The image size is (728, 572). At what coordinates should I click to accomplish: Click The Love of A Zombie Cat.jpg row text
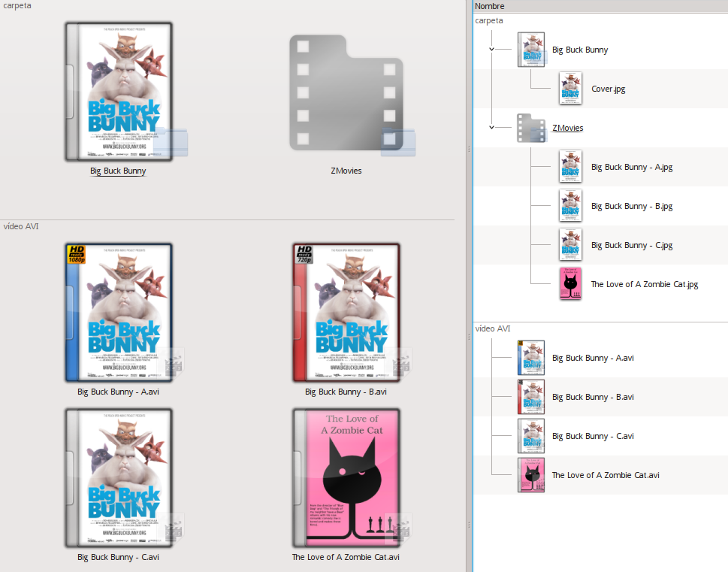[x=645, y=284]
